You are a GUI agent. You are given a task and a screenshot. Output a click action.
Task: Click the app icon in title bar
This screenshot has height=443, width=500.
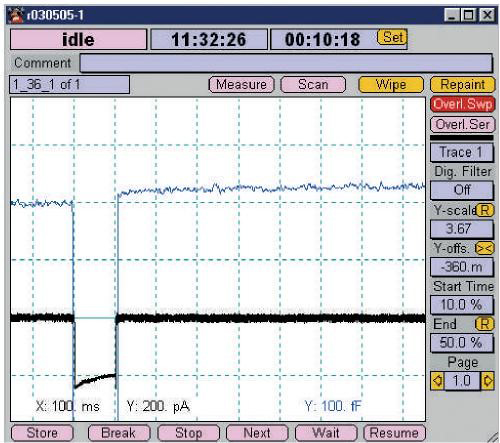tap(16, 15)
